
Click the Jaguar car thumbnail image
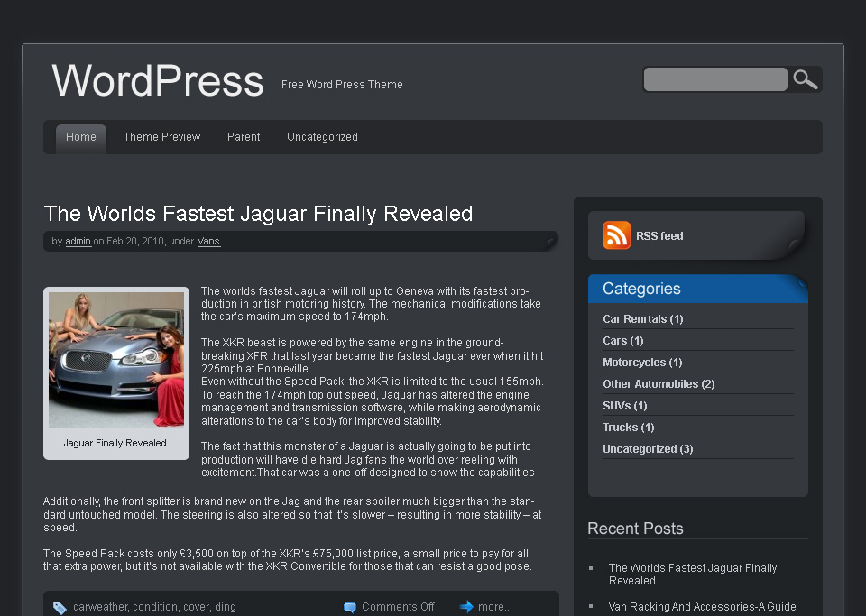pyautogui.click(x=116, y=359)
